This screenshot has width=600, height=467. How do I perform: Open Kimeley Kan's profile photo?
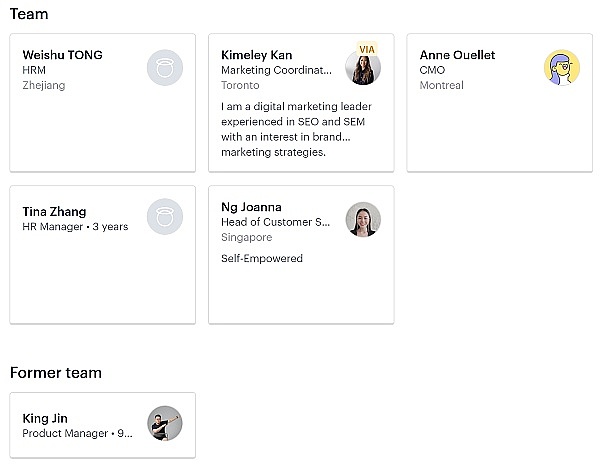click(x=363, y=67)
